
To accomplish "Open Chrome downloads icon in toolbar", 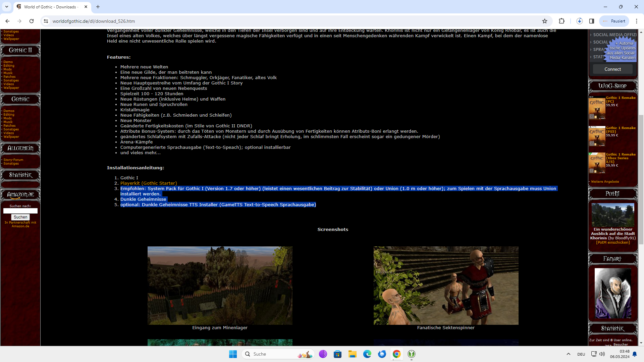I will [x=579, y=21].
